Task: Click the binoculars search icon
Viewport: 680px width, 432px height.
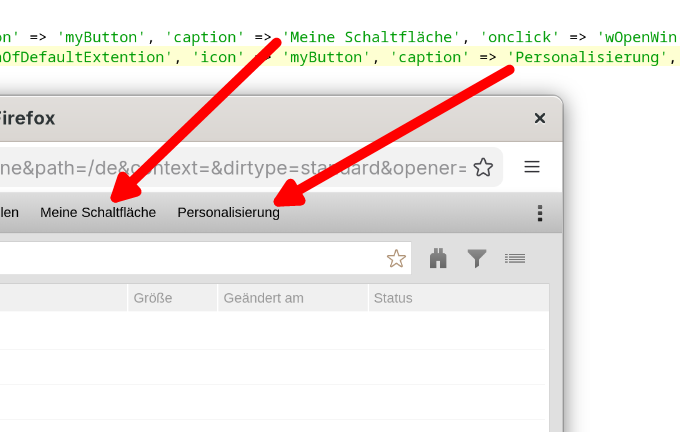Action: tap(438, 259)
